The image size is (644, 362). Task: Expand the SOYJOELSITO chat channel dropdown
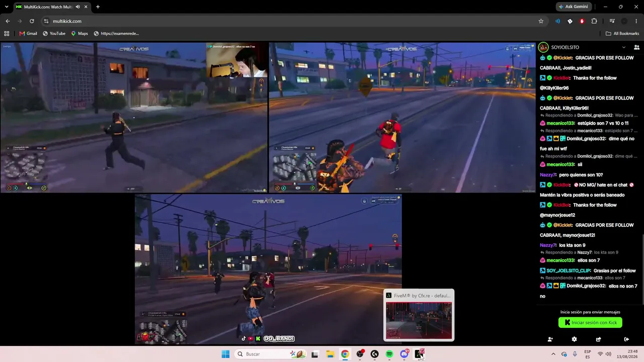pyautogui.click(x=624, y=47)
